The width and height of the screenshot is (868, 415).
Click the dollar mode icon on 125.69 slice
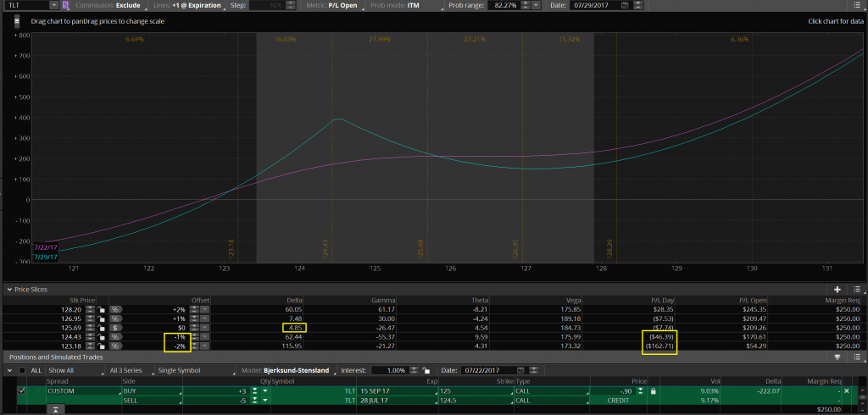[114, 327]
